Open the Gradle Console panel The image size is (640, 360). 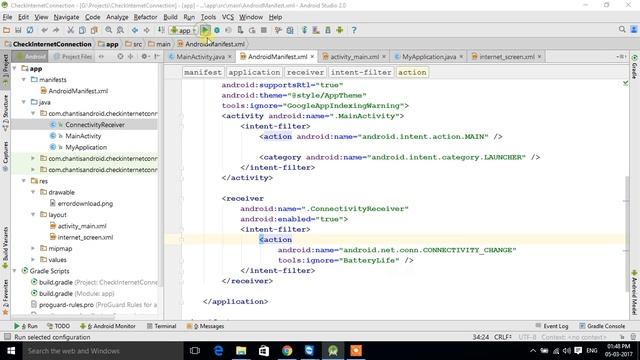(602, 326)
